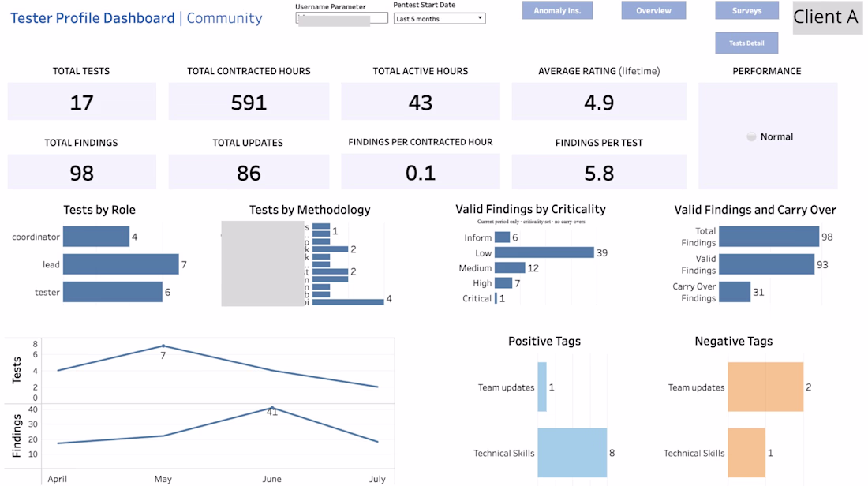Select the Valid Findings by Criticality heading
Screen dimensions: 868x486
[x=530, y=209]
